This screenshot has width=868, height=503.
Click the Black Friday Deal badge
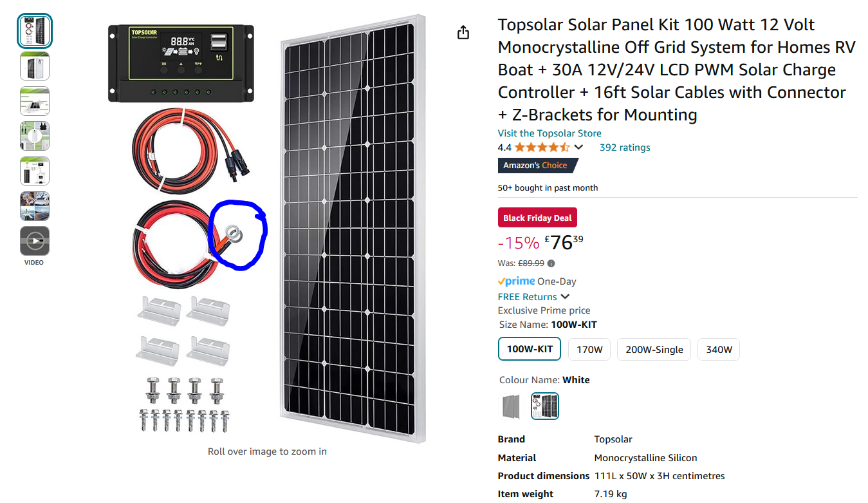coord(537,218)
